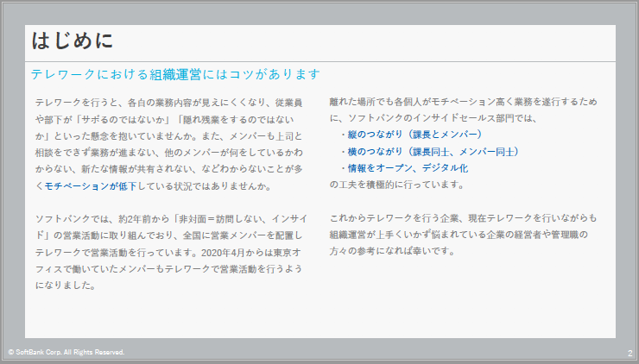Click the bullet 縦のつながり（課長とメンバー）

[414, 135]
